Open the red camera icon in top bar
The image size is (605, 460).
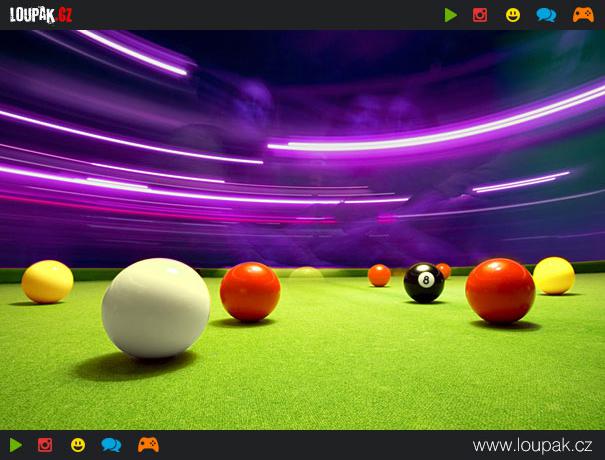(x=480, y=15)
